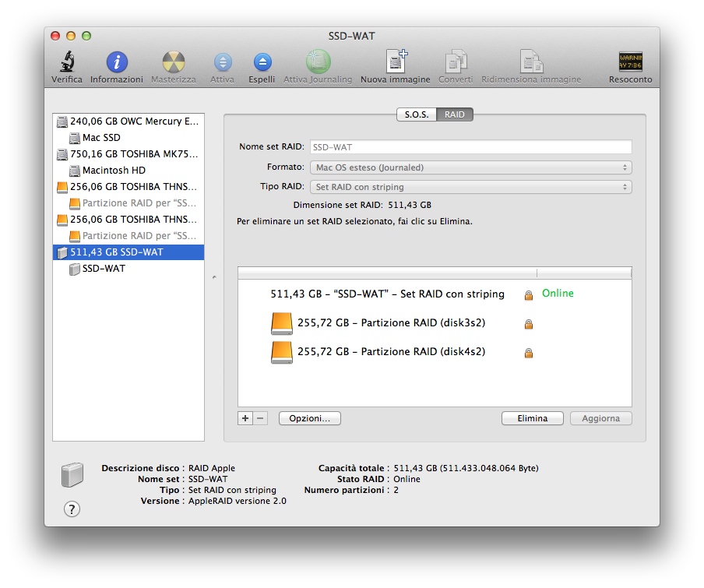The height and width of the screenshot is (588, 704).
Task: Switch to the S.O.S. tab
Action: (417, 114)
